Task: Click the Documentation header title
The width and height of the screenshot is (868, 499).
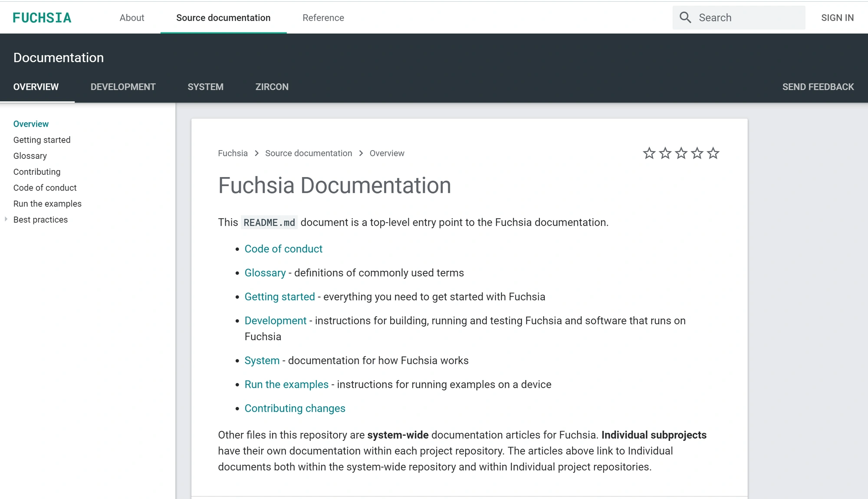Action: point(59,58)
